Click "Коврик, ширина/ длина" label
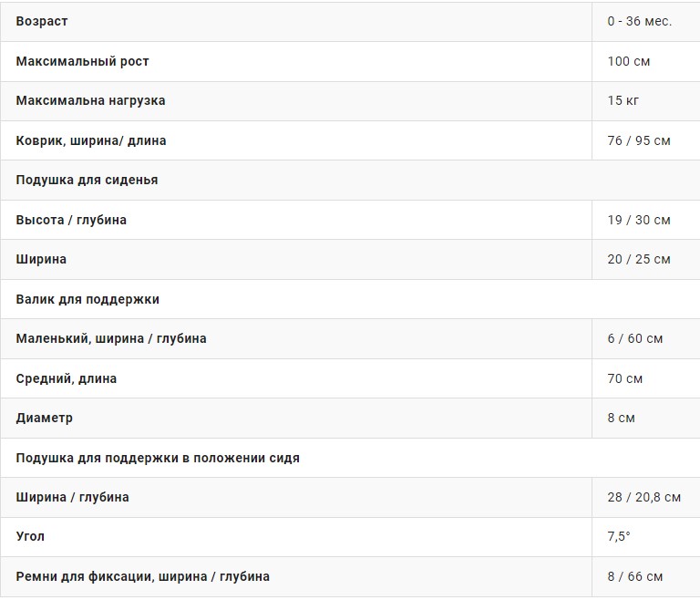The height and width of the screenshot is (600, 700). click(91, 140)
